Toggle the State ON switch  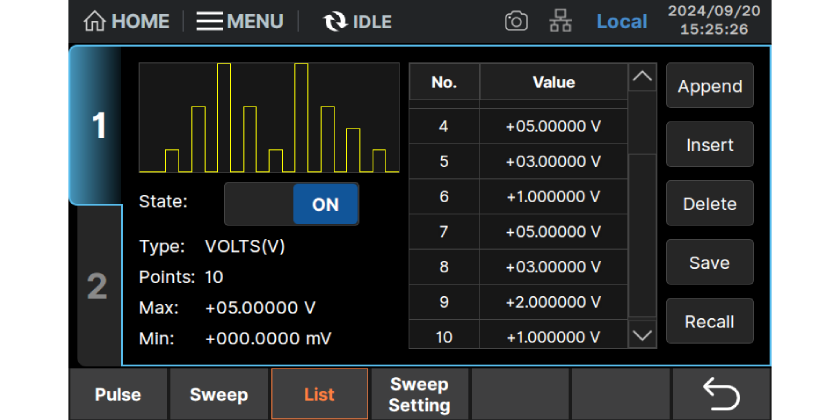point(291,204)
